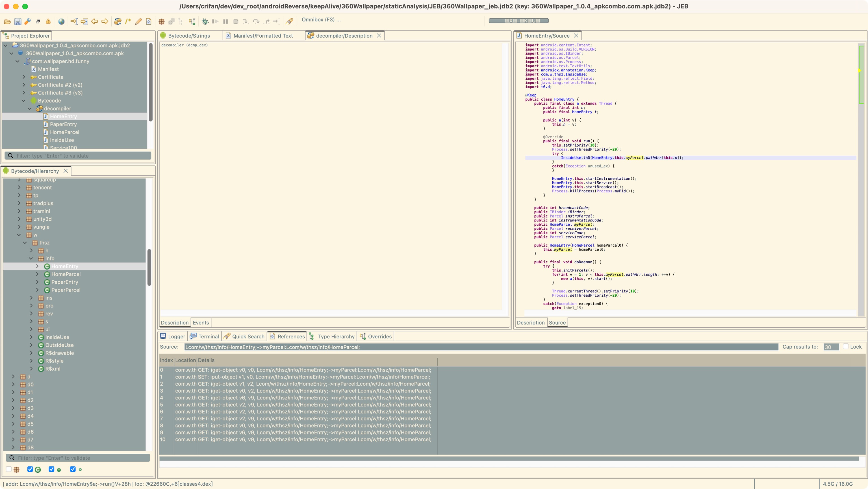The image size is (868, 489).
Task: Click the Events tab in description panel
Action: point(200,322)
